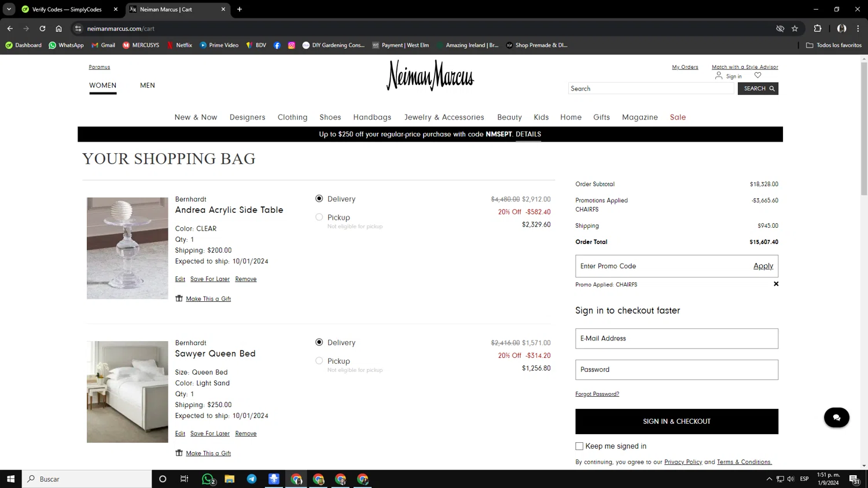
Task: Open the browser home page
Action: click(x=58, y=28)
